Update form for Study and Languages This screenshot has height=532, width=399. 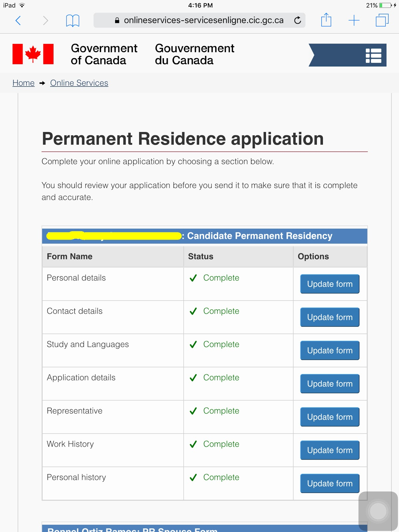330,350
